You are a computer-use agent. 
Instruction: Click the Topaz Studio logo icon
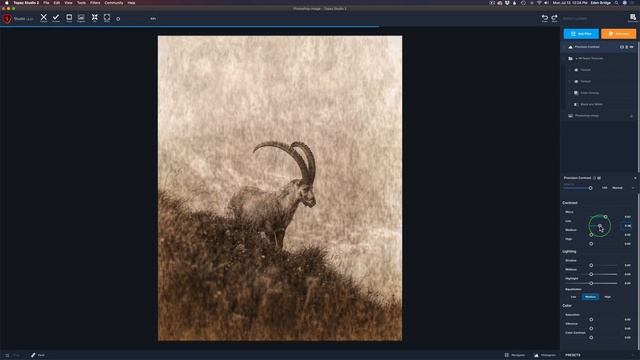7,18
